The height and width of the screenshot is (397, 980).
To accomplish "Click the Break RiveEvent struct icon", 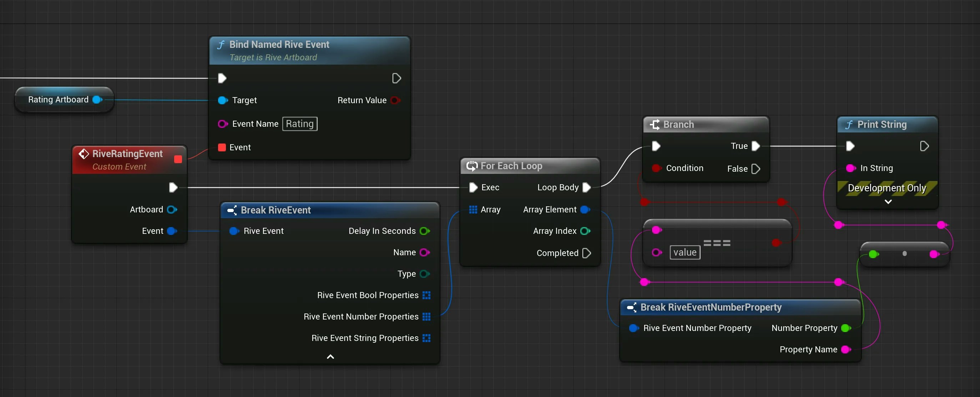I will tap(232, 210).
